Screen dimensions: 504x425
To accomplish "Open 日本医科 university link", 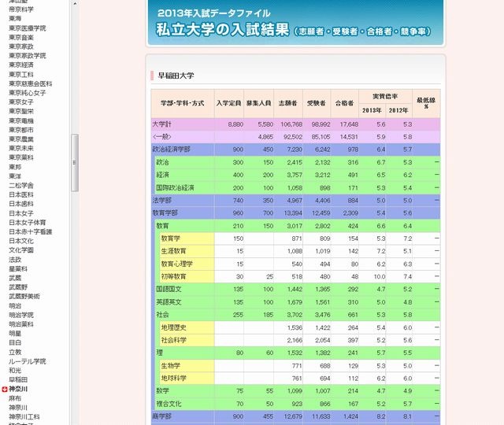I will [x=21, y=194].
